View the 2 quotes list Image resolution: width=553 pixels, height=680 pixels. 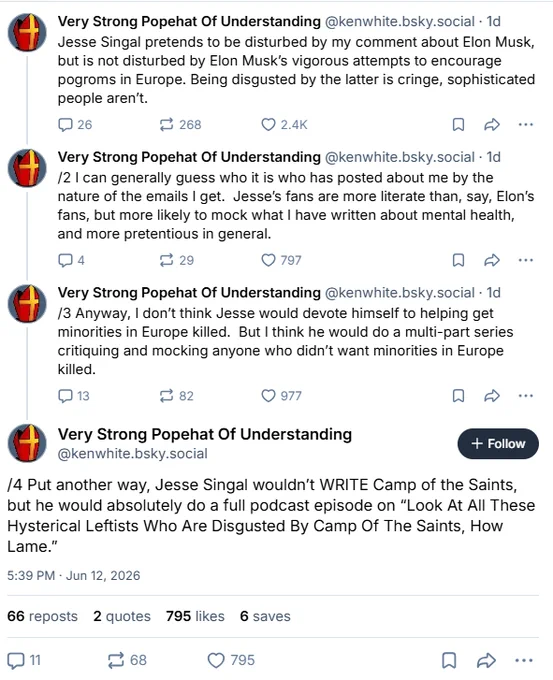122,616
